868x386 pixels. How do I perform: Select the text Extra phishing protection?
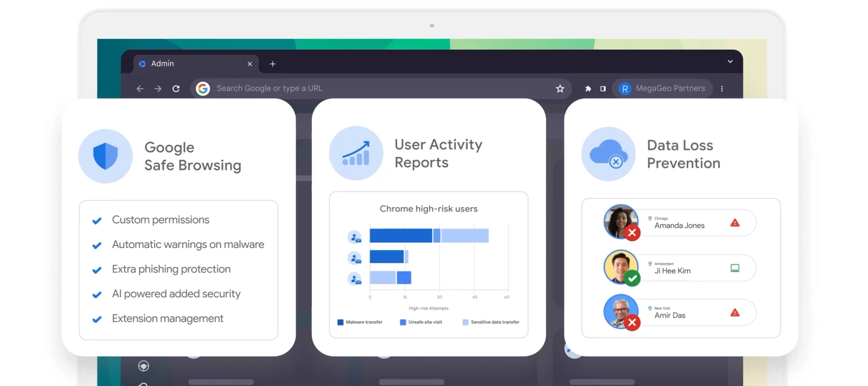(x=171, y=269)
